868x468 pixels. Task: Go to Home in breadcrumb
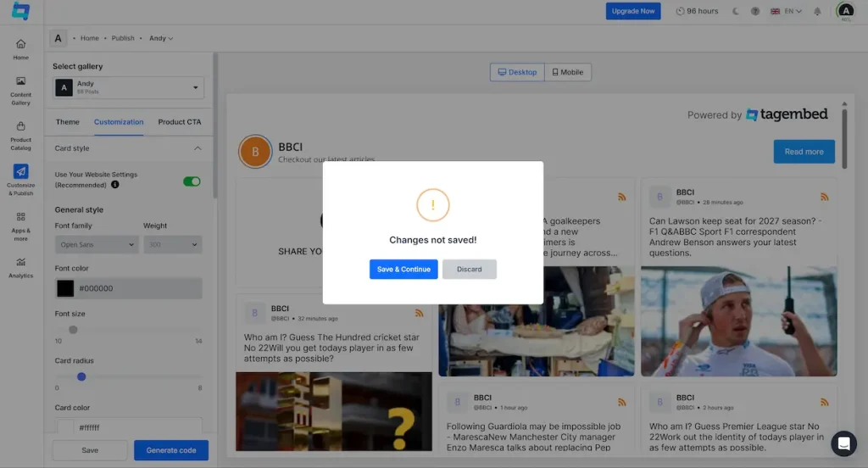[90, 38]
